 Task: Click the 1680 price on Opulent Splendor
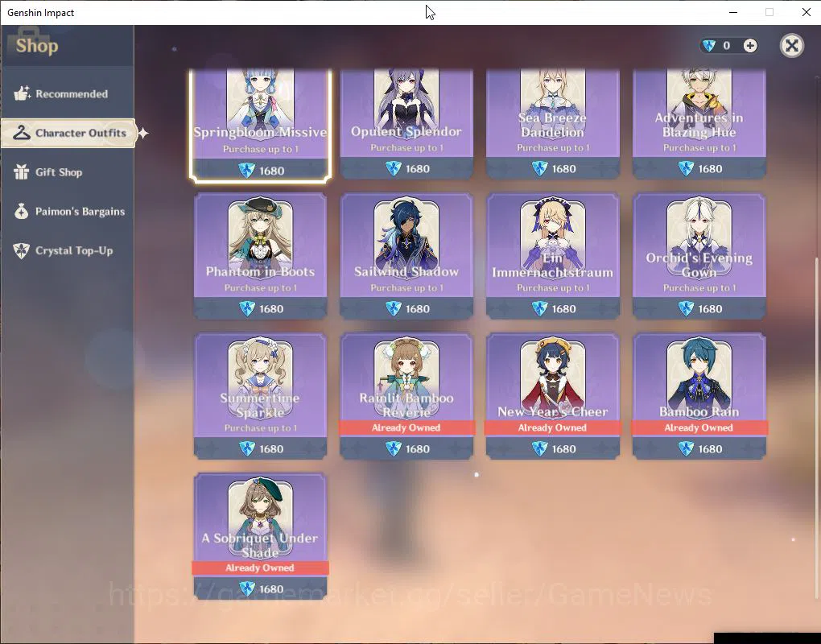click(417, 168)
